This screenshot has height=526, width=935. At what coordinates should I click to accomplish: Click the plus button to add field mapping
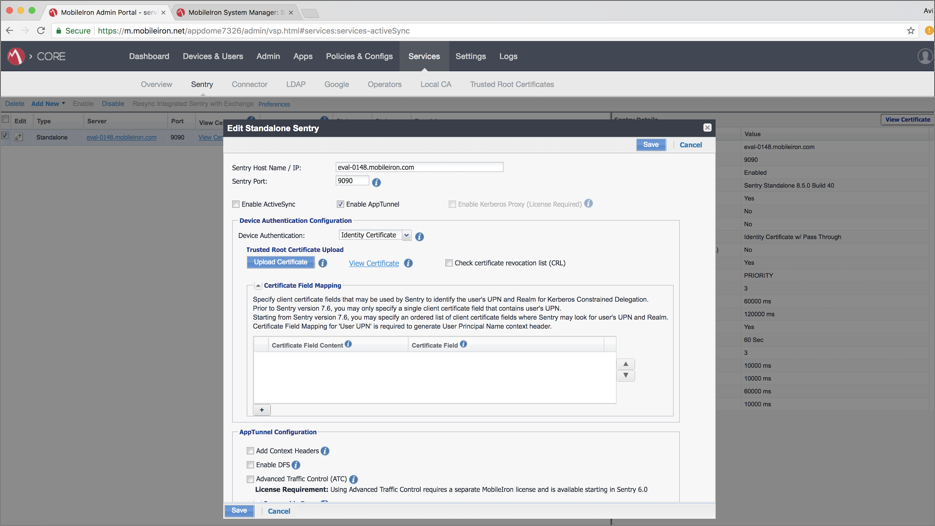click(x=262, y=410)
